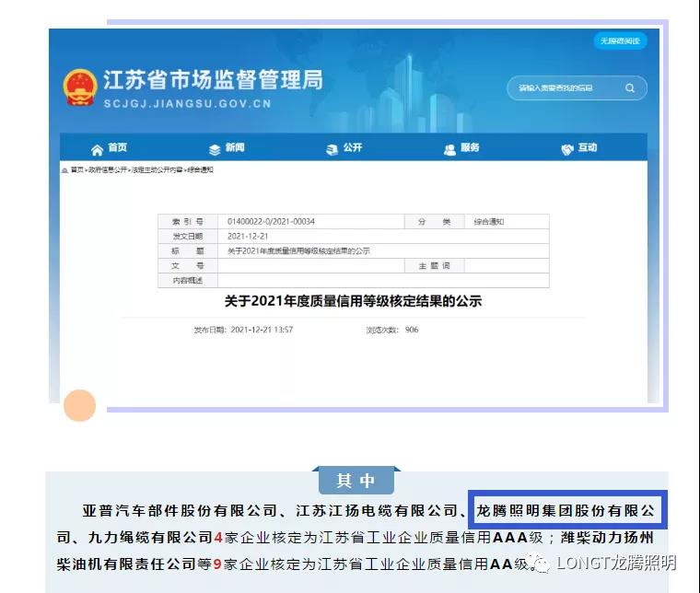Image resolution: width=700 pixels, height=593 pixels.
Task: Click the text 潍柴动力扬州
Action: click(x=608, y=537)
